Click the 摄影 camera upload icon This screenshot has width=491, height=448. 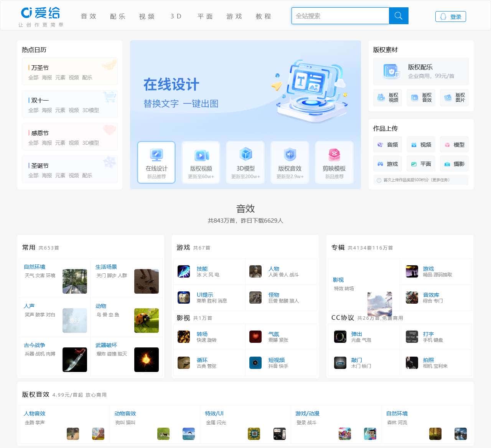pyautogui.click(x=447, y=164)
